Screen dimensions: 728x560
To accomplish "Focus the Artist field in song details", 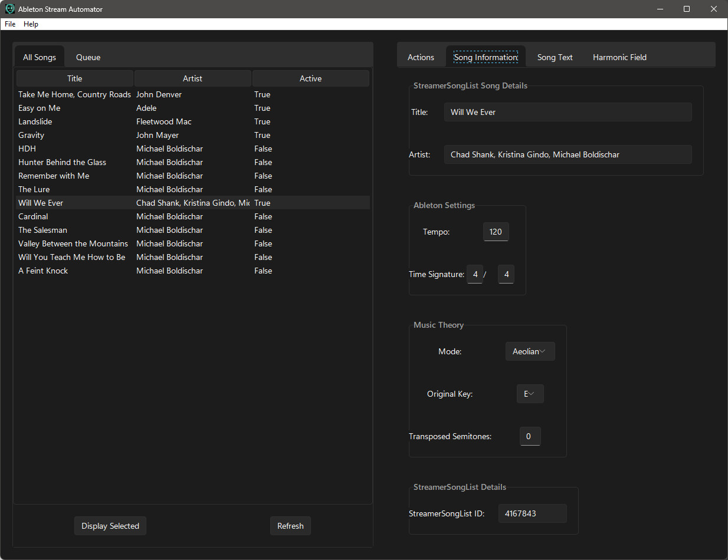I will [568, 154].
